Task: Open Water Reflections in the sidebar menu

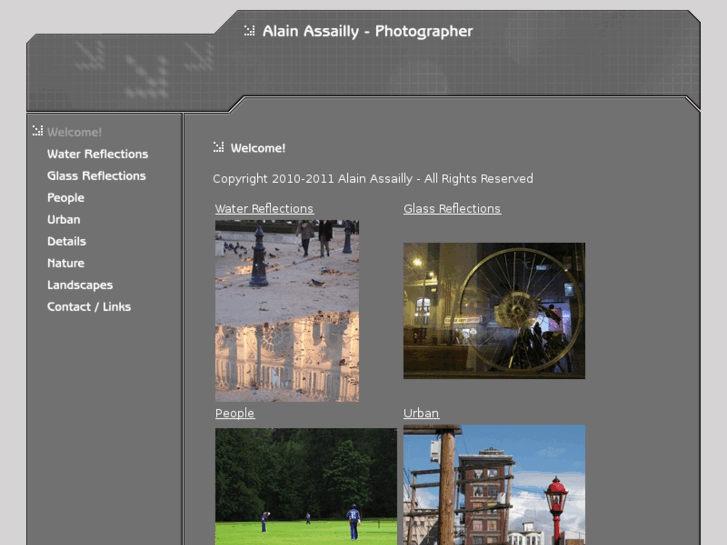Action: tap(97, 154)
